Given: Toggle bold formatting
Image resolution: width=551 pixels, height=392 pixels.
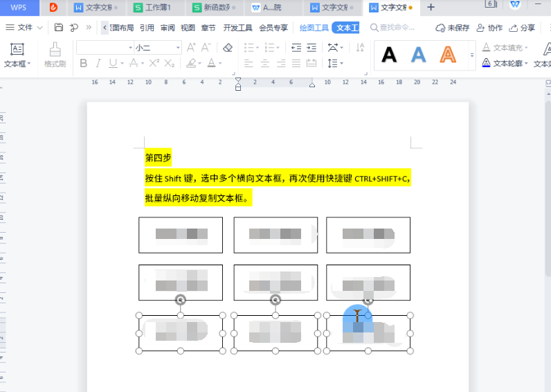Looking at the screenshot, I should click(x=83, y=63).
